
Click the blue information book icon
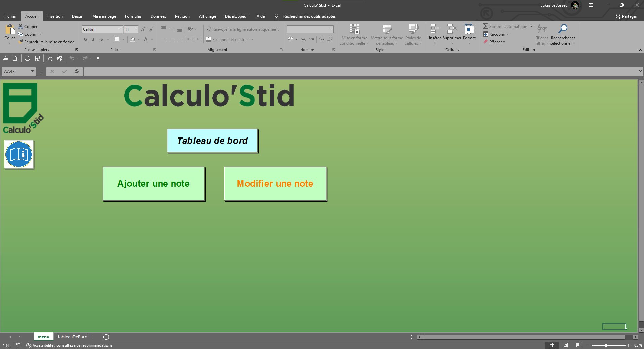pos(19,154)
